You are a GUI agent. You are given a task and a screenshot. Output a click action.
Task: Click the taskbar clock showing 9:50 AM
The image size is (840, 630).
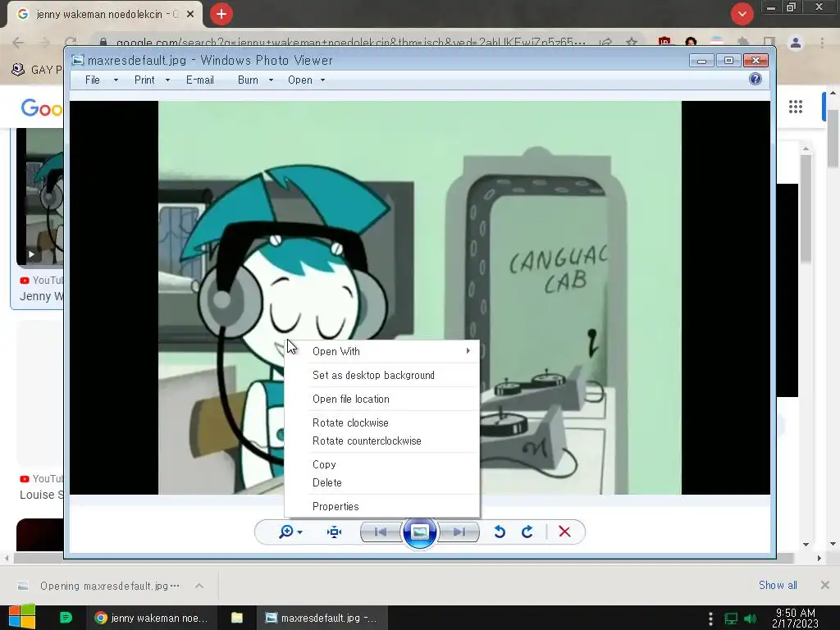pyautogui.click(x=796, y=618)
